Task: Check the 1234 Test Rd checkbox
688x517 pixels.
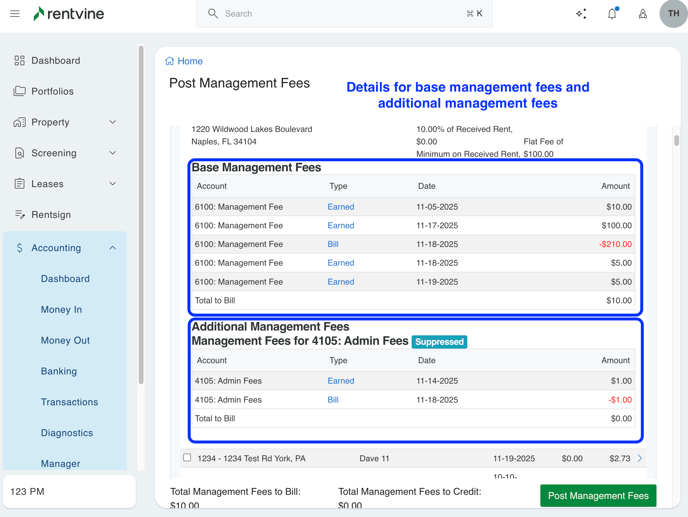Action: point(187,458)
